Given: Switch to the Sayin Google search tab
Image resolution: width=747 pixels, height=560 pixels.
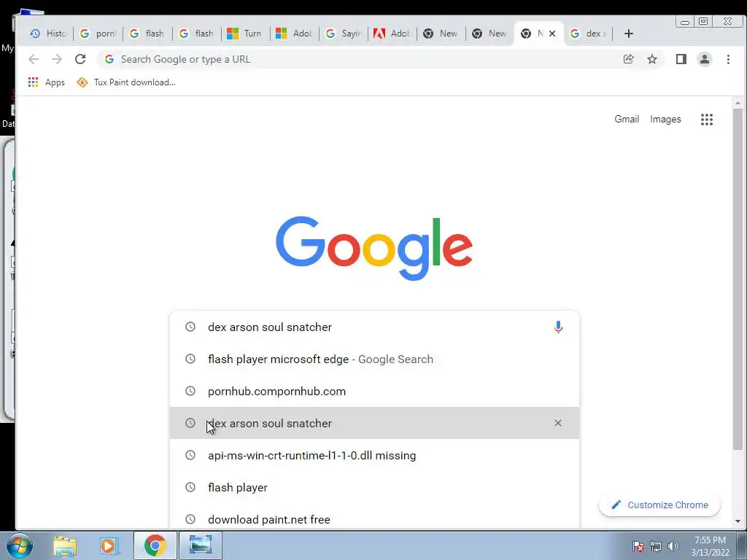Looking at the screenshot, I should click(343, 34).
